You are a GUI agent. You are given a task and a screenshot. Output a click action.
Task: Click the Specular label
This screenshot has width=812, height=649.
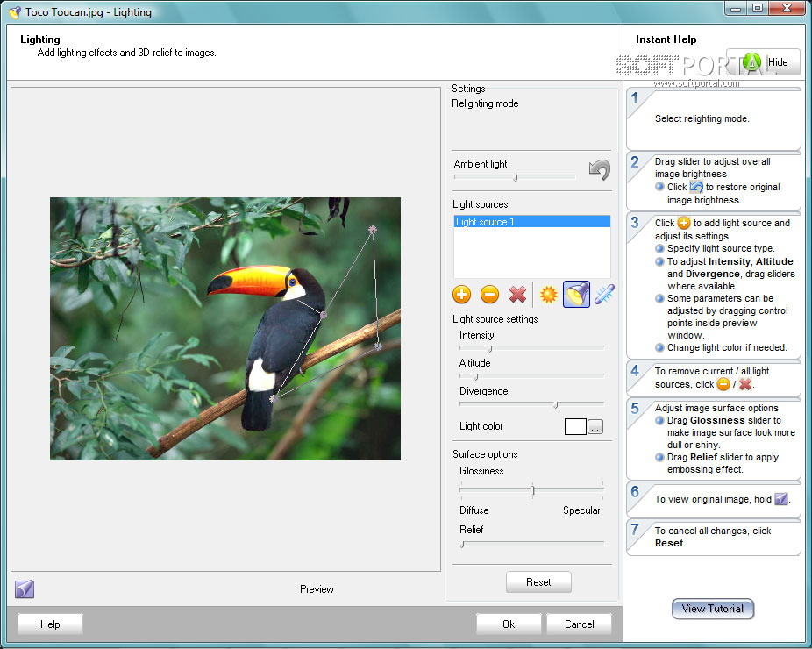point(581,510)
